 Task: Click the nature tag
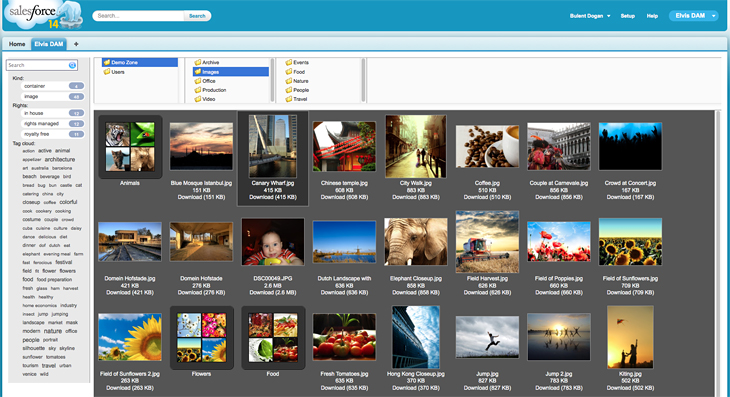click(x=53, y=331)
